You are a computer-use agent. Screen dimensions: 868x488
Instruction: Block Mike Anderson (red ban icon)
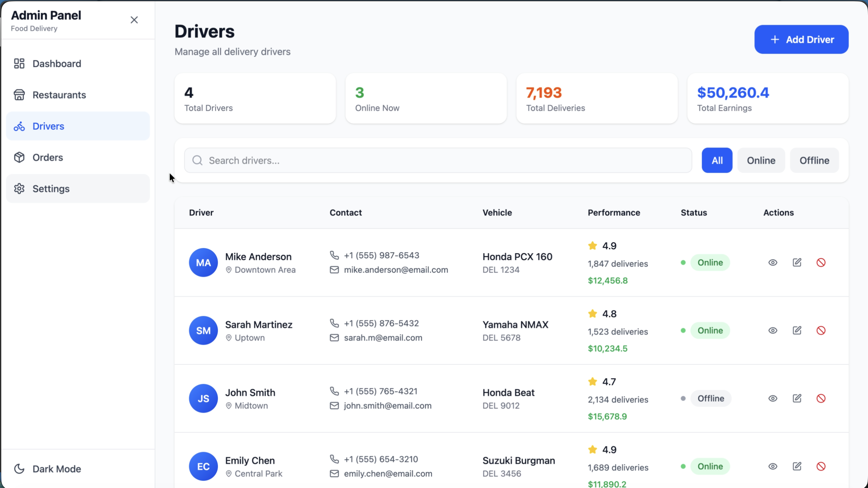(821, 263)
